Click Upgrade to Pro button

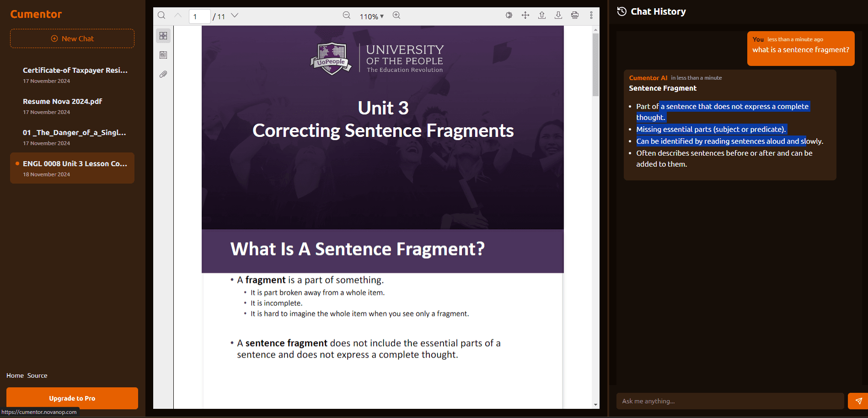(x=72, y=398)
